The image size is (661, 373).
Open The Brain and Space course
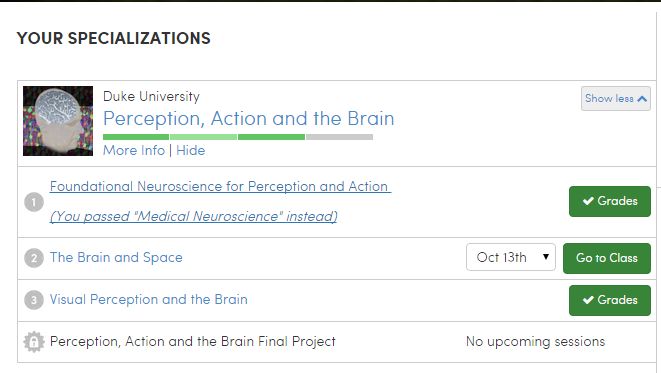[x=116, y=258]
